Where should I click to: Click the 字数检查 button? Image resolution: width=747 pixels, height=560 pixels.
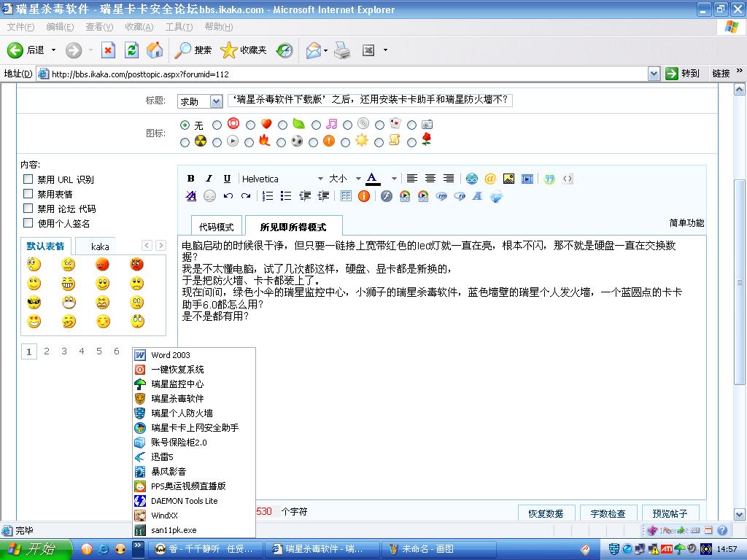[x=608, y=513]
